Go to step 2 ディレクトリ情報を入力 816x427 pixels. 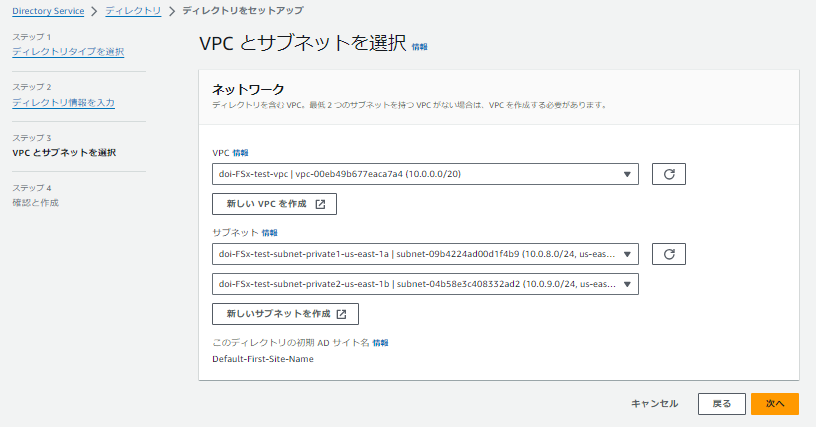point(63,102)
